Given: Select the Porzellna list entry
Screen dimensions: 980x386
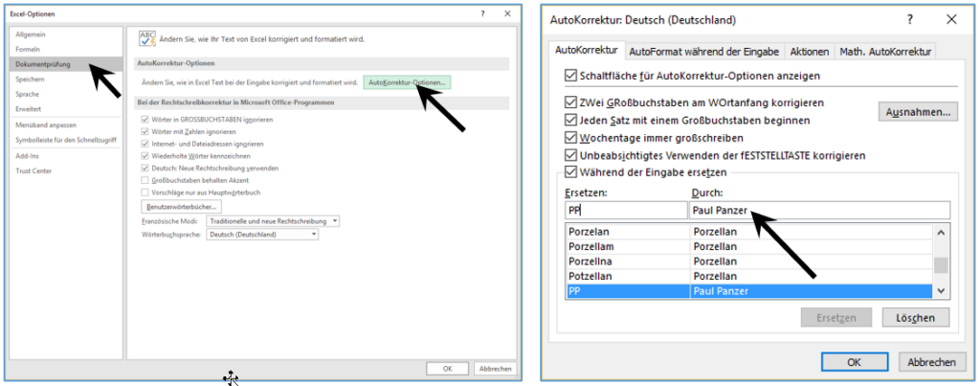Looking at the screenshot, I should (x=748, y=261).
